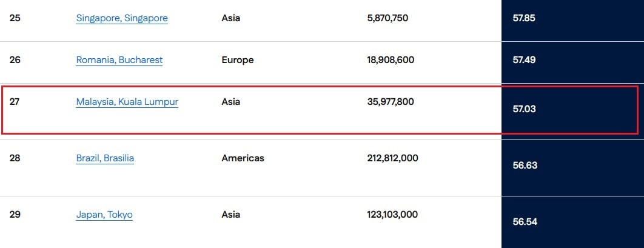
Task: Select rank number 27
Action: (x=15, y=102)
